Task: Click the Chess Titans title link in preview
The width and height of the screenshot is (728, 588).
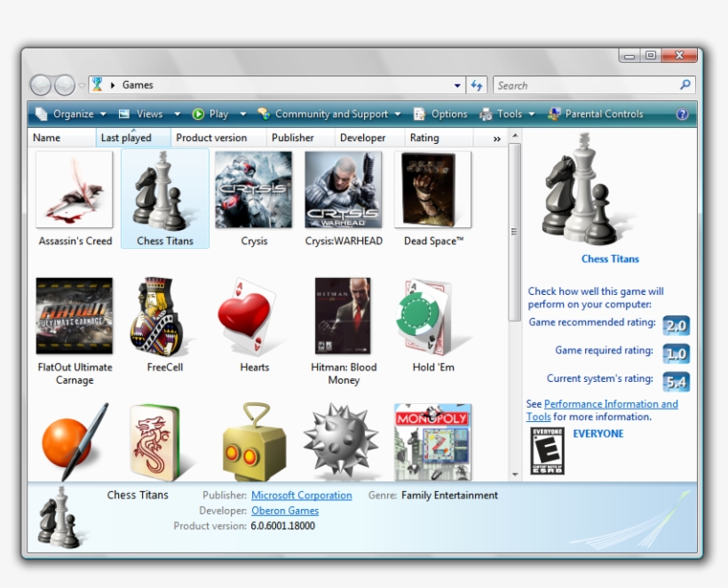Action: coord(610,259)
